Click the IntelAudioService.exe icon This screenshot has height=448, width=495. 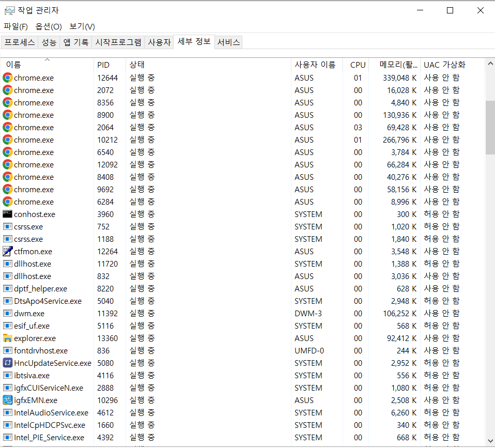coord(8,413)
